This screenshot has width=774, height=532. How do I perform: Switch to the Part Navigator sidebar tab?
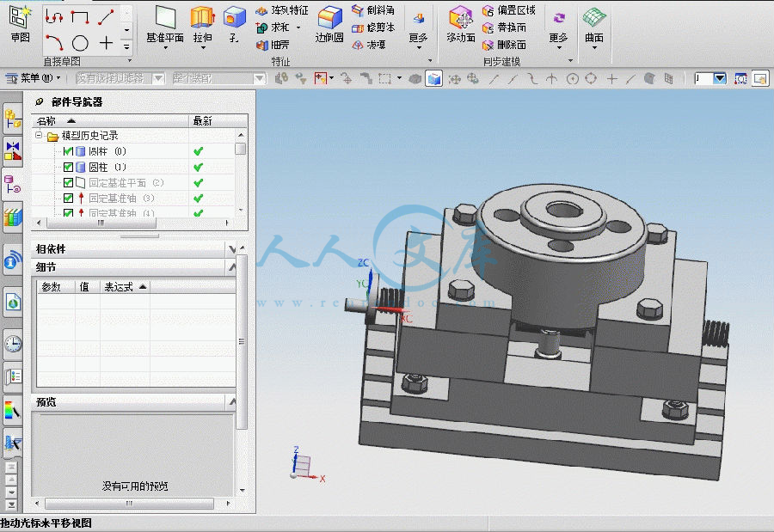(13, 185)
